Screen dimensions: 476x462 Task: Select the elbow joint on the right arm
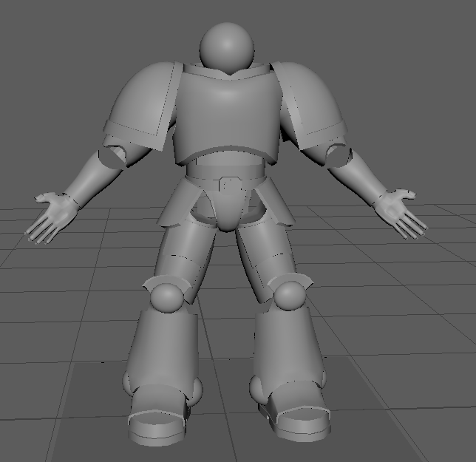pyautogui.click(x=339, y=154)
